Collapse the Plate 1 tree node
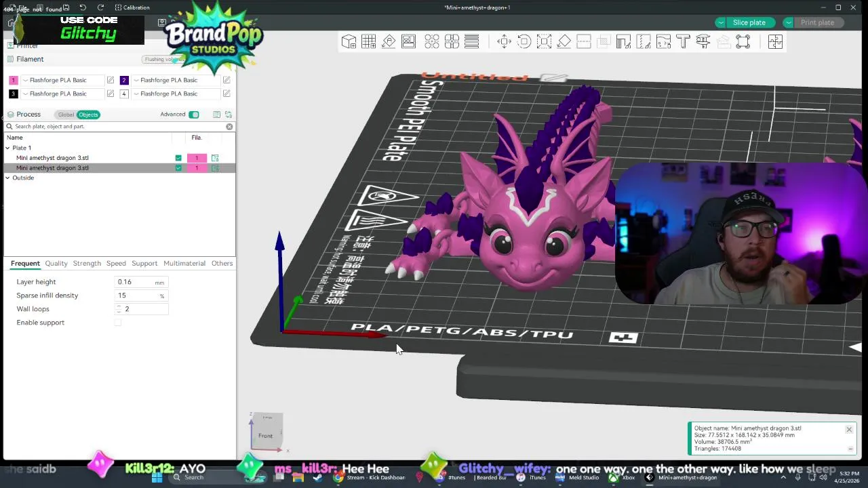868x488 pixels. 7,148
